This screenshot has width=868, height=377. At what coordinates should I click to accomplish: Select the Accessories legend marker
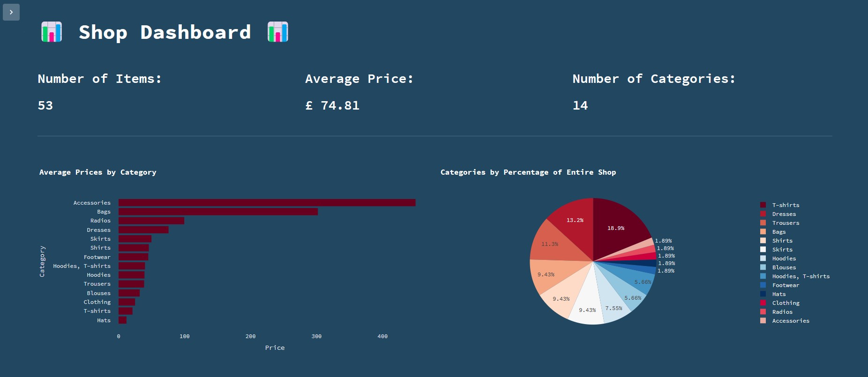(764, 320)
